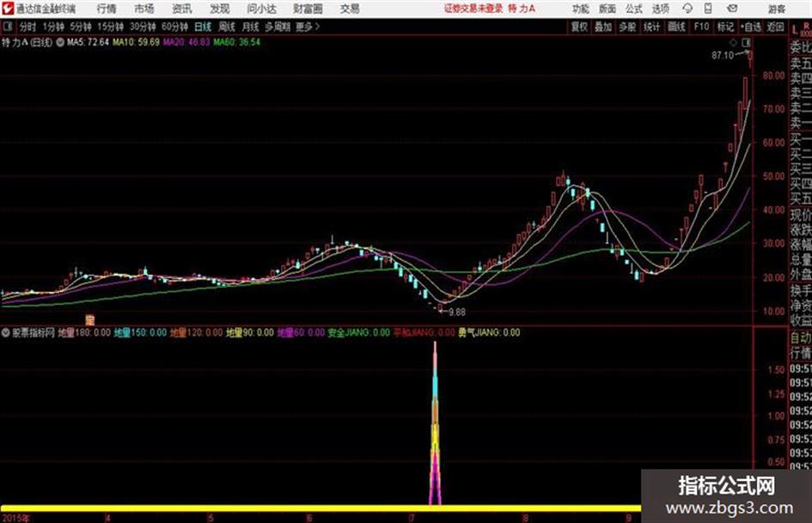Click the 安全JIANG: 0.00 indicator value
Image resolution: width=812 pixels, height=523 pixels.
click(359, 333)
